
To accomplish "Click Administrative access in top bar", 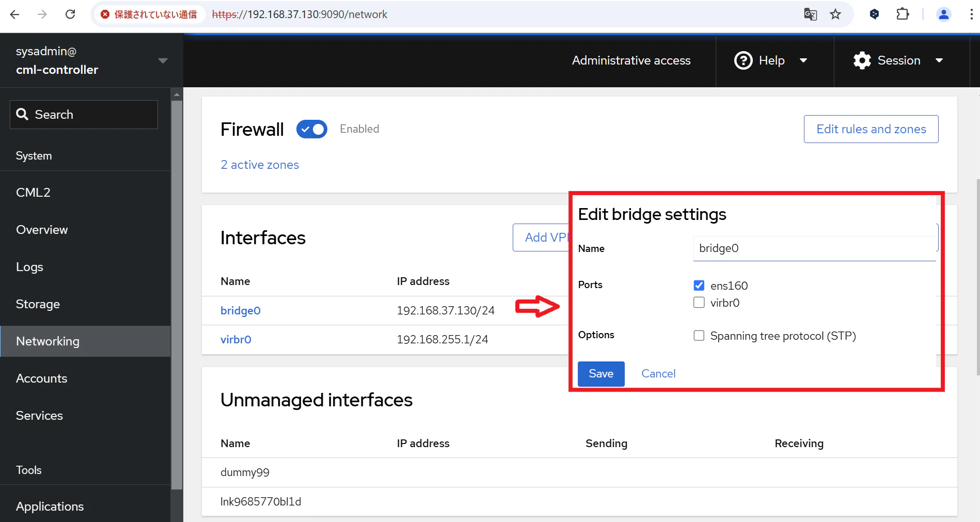I will pyautogui.click(x=631, y=60).
